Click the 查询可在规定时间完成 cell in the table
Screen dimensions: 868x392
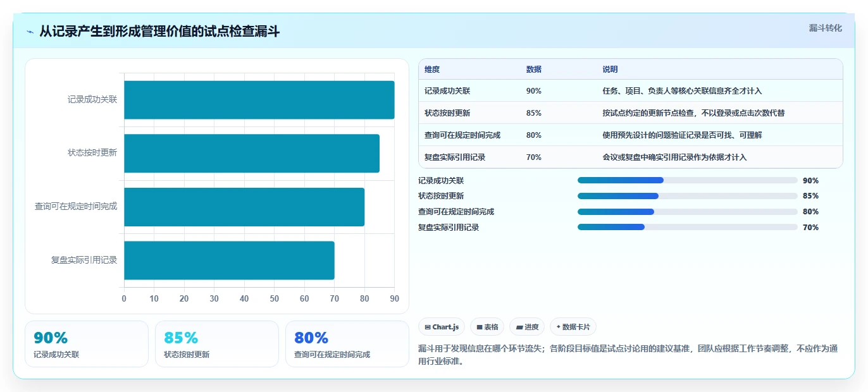pyautogui.click(x=462, y=135)
